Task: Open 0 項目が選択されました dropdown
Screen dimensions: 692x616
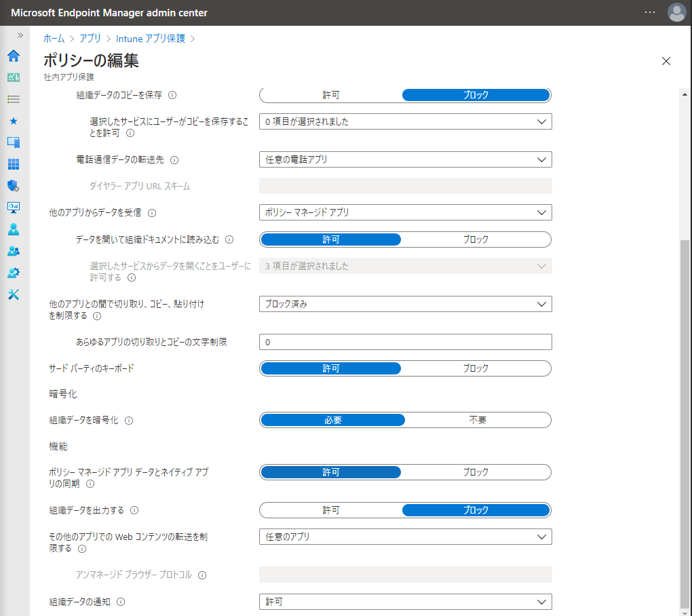Action: (x=406, y=122)
